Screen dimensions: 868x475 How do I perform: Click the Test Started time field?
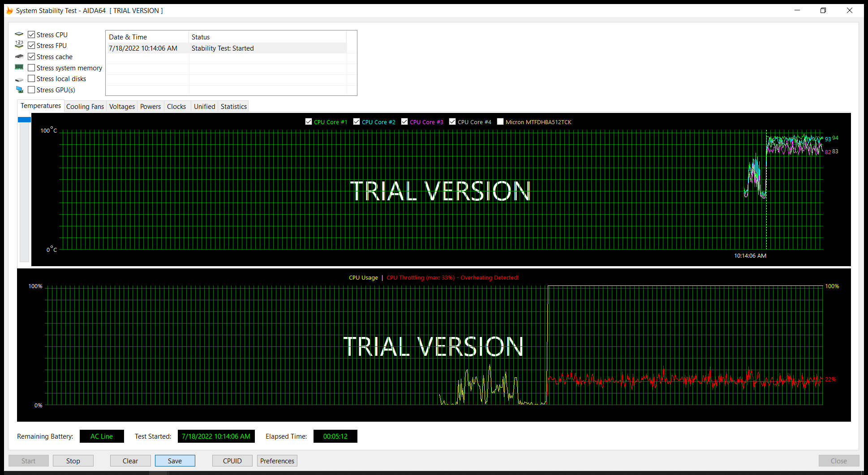click(x=216, y=436)
